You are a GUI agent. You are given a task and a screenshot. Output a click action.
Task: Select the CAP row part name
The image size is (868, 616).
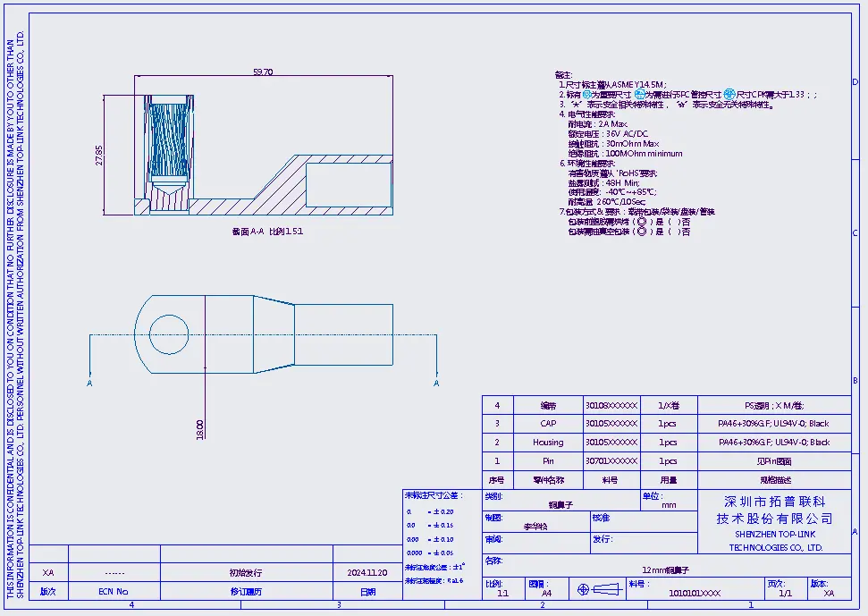548,424
